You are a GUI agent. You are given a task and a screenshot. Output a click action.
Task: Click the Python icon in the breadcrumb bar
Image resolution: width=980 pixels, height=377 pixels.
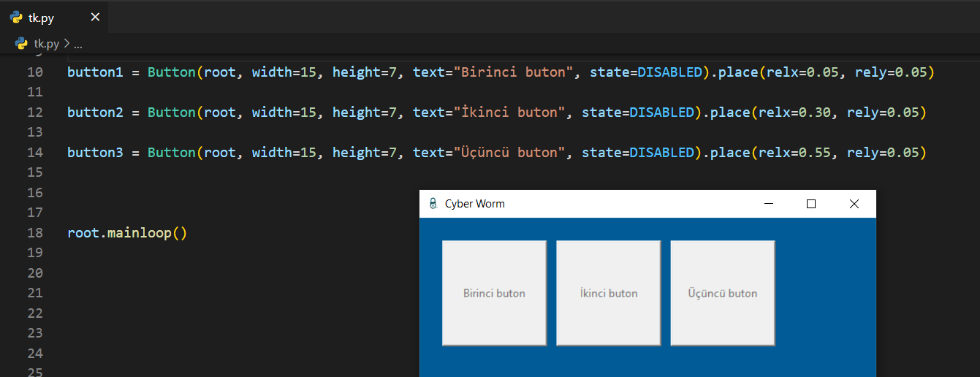point(21,44)
